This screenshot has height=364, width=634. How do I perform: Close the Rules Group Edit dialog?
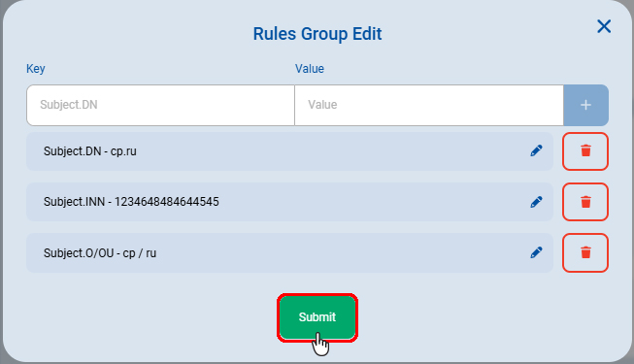pos(604,27)
